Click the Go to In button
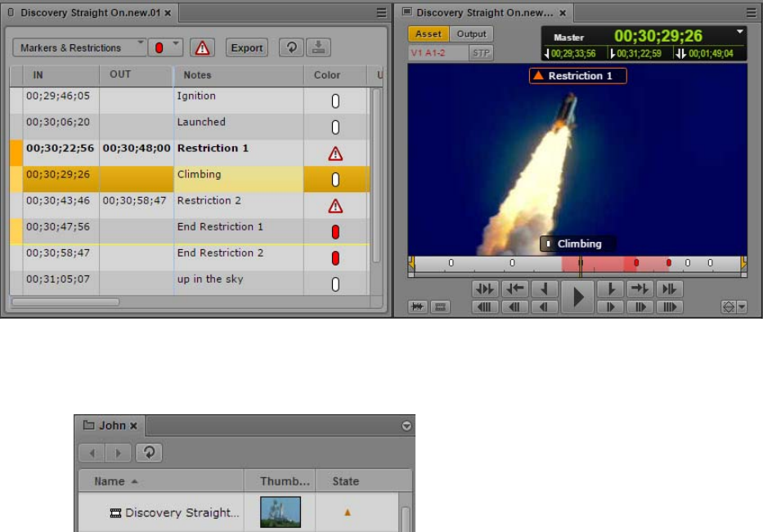Image resolution: width=763 pixels, height=532 pixels. 515,288
